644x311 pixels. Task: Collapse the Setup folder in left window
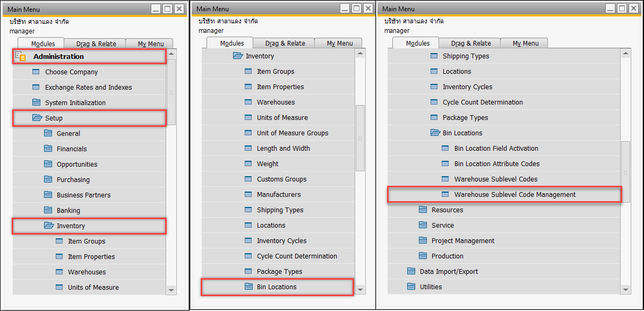coord(90,118)
